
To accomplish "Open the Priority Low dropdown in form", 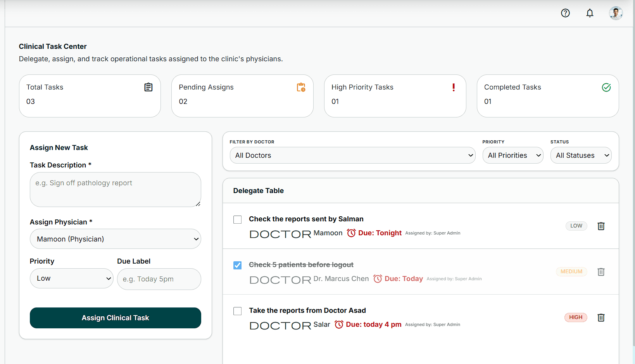I will point(72,278).
